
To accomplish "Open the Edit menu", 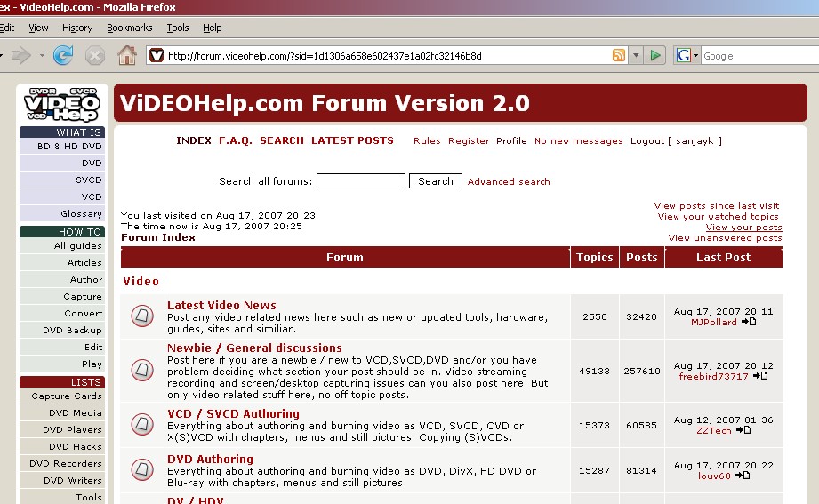I will (x=7, y=28).
